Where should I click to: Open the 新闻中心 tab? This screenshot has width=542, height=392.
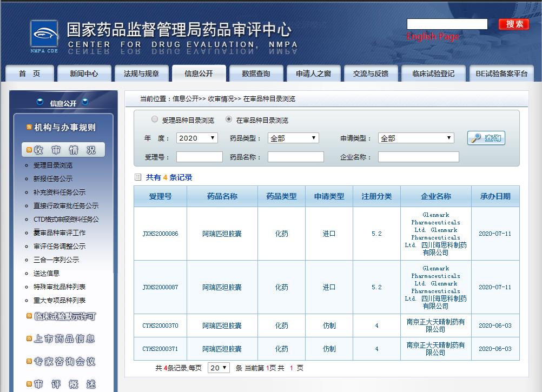click(84, 73)
